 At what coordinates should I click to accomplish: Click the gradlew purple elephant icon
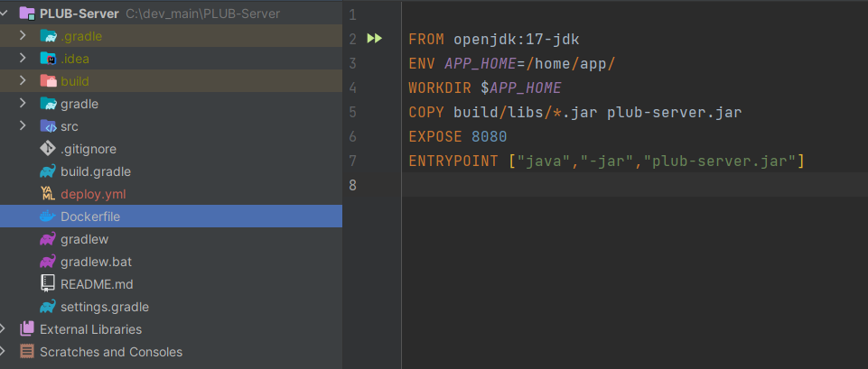point(48,239)
